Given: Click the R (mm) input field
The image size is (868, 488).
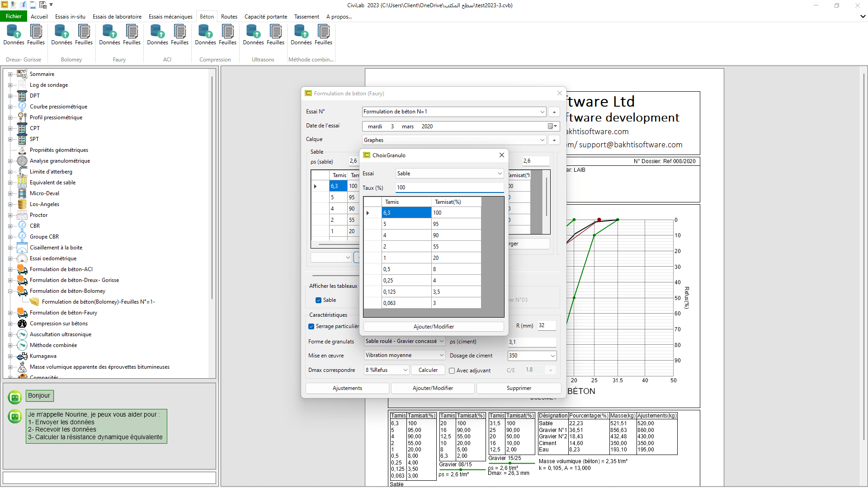Looking at the screenshot, I should click(x=546, y=325).
